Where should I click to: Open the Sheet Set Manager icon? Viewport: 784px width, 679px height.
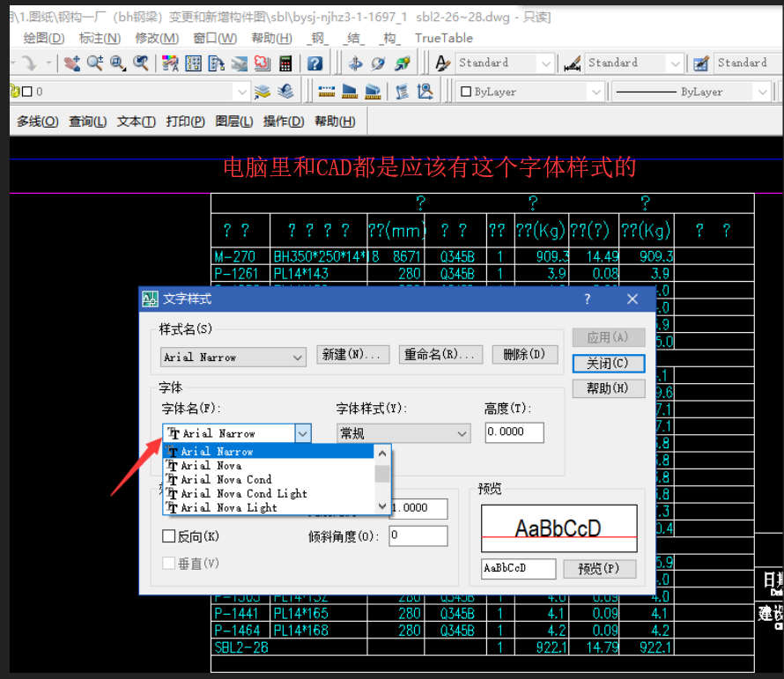coord(239,63)
